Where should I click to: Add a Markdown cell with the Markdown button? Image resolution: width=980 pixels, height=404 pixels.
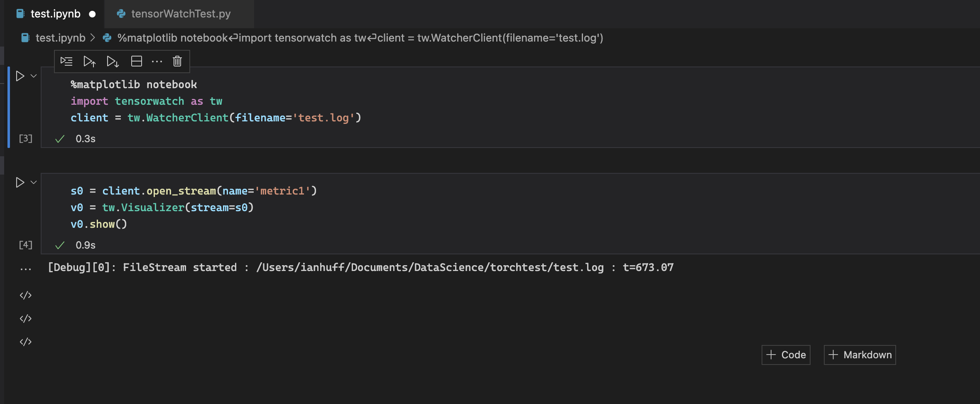pyautogui.click(x=859, y=355)
